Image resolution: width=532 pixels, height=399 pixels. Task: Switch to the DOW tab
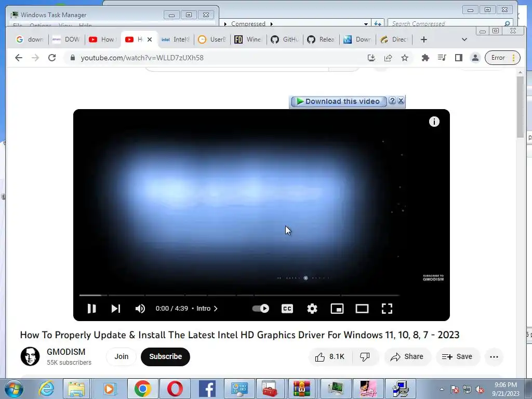(66, 39)
